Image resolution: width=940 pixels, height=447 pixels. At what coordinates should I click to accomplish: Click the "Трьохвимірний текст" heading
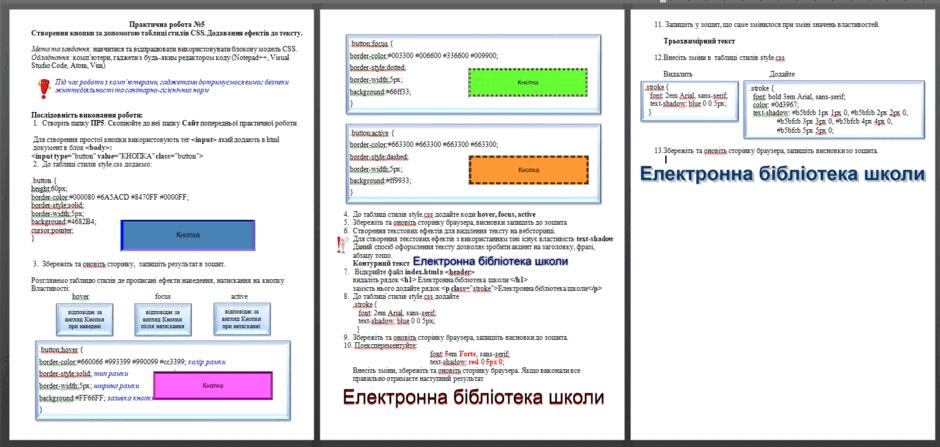699,41
